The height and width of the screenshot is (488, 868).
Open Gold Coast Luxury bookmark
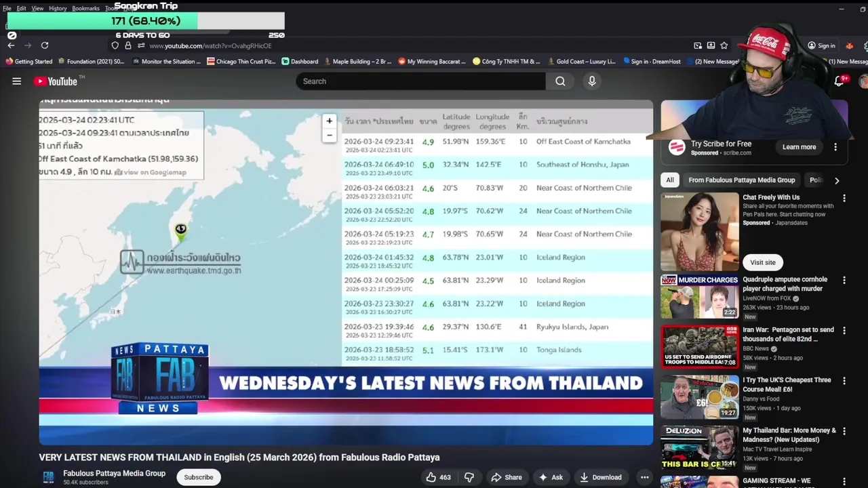click(x=582, y=62)
